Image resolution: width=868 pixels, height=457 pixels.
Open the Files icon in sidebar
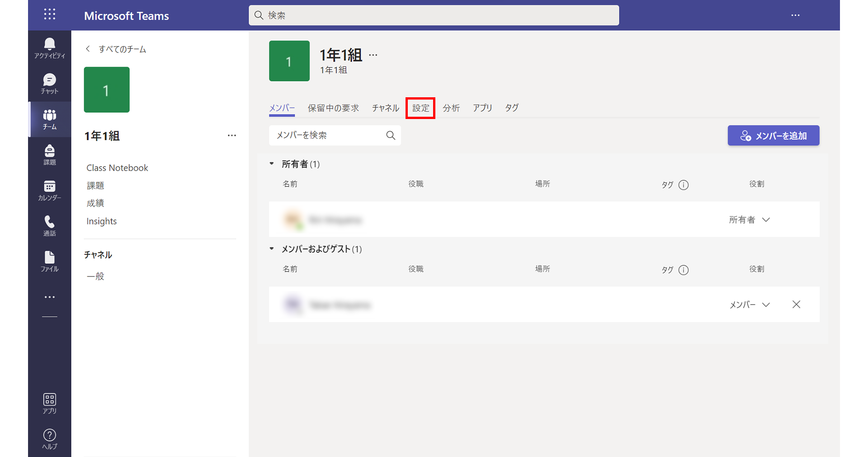50,262
